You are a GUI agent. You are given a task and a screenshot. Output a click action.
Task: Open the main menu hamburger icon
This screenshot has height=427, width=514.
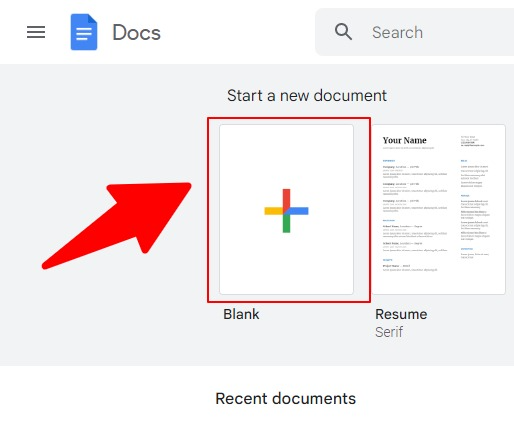pos(36,32)
